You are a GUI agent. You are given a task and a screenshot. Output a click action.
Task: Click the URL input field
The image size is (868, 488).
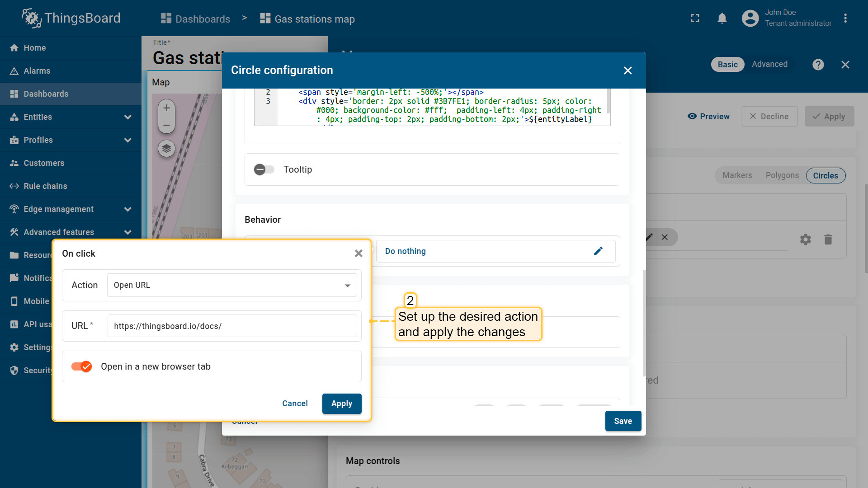click(x=231, y=326)
